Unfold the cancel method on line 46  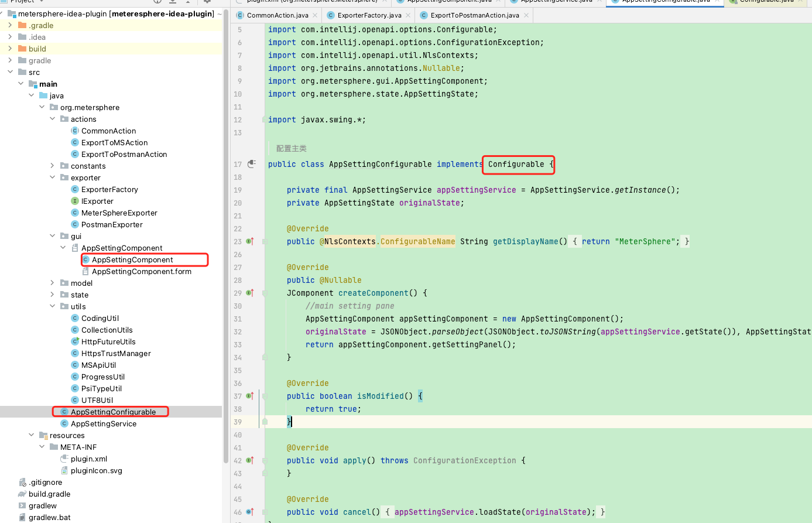[265, 512]
